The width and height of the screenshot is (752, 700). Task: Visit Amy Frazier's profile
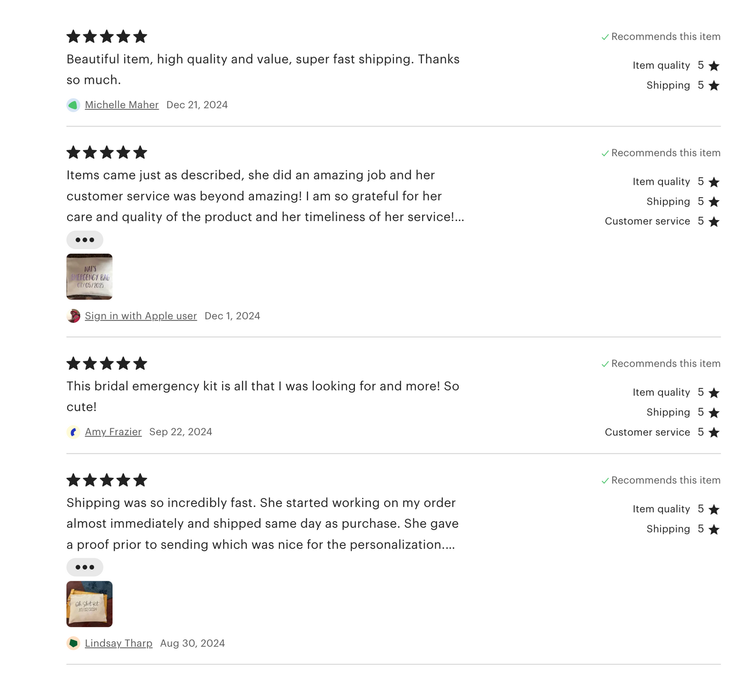(113, 432)
